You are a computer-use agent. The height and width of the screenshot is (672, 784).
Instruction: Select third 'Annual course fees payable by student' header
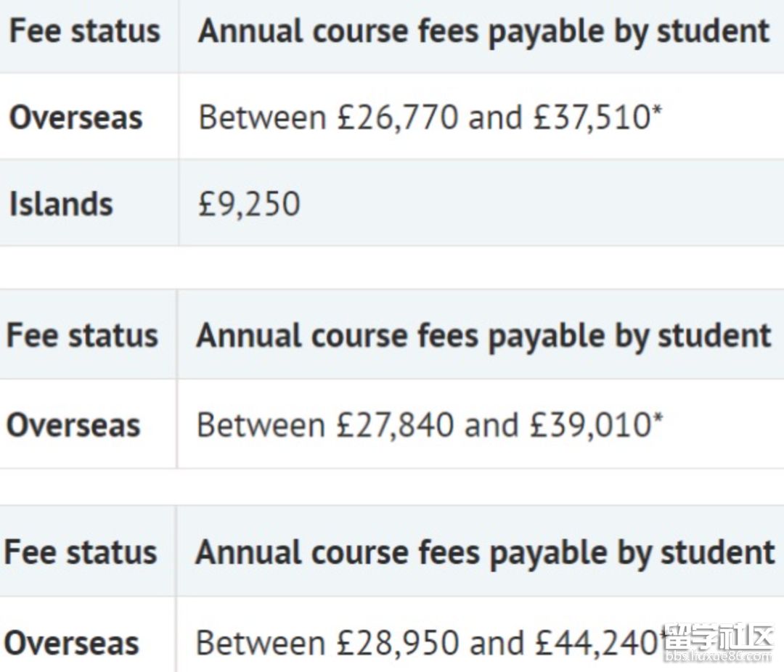[x=485, y=554]
